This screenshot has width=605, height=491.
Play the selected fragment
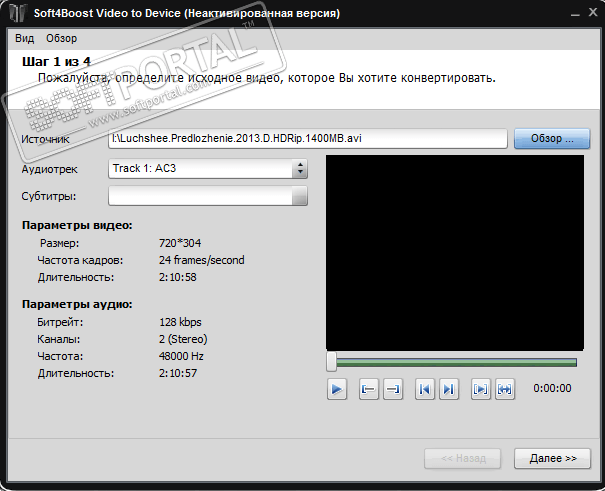pyautogui.click(x=481, y=389)
